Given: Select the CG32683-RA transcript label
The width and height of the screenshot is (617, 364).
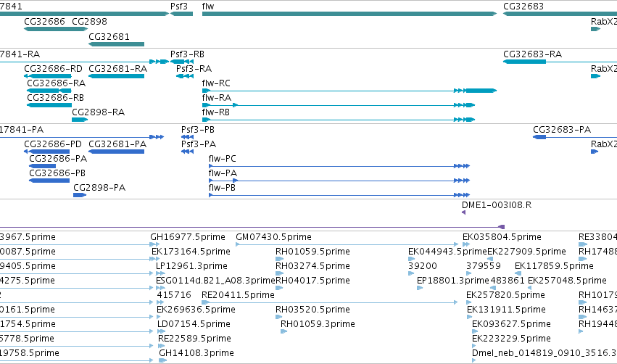Looking at the screenshot, I should pos(532,54).
